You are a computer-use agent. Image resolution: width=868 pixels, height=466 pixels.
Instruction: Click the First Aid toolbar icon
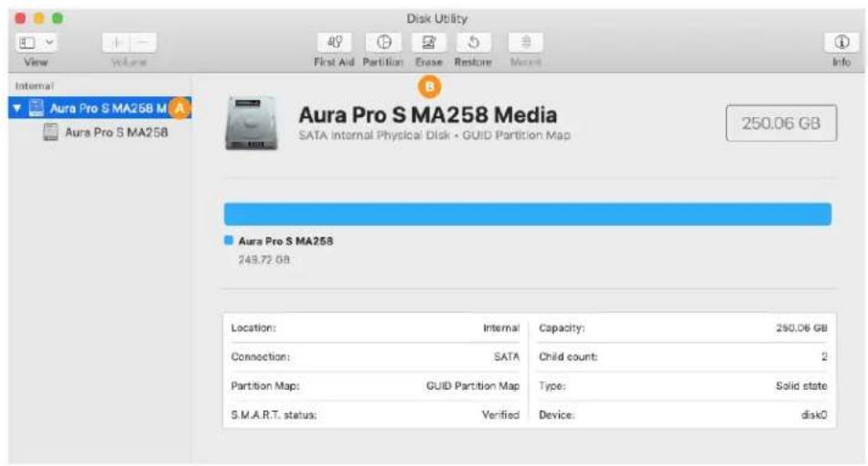click(335, 42)
